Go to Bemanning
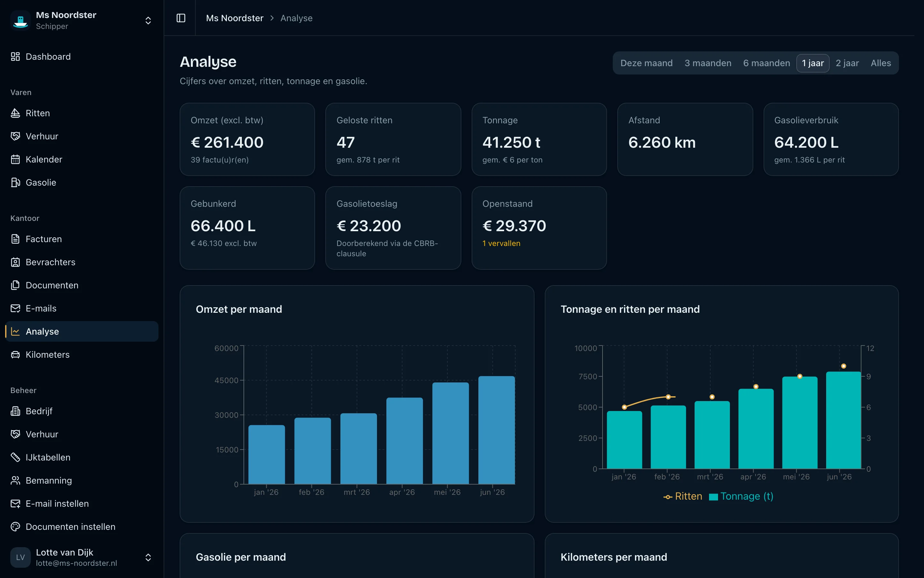The image size is (924, 578). 82,480
